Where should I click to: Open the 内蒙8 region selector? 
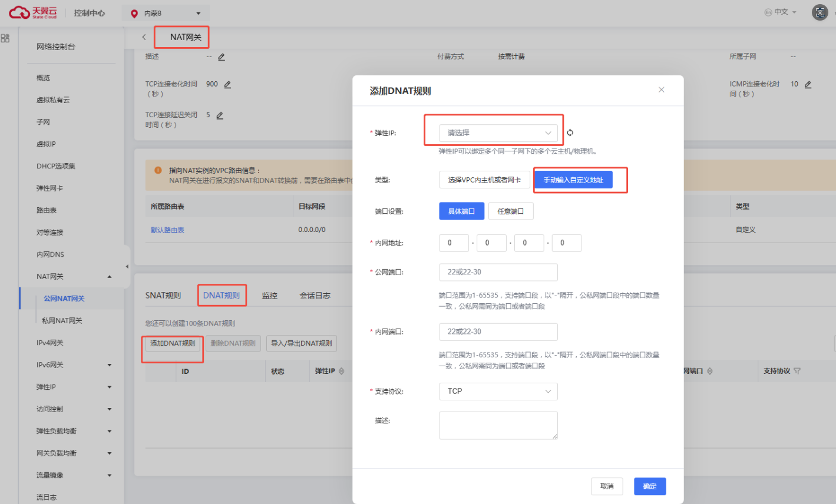click(x=166, y=13)
